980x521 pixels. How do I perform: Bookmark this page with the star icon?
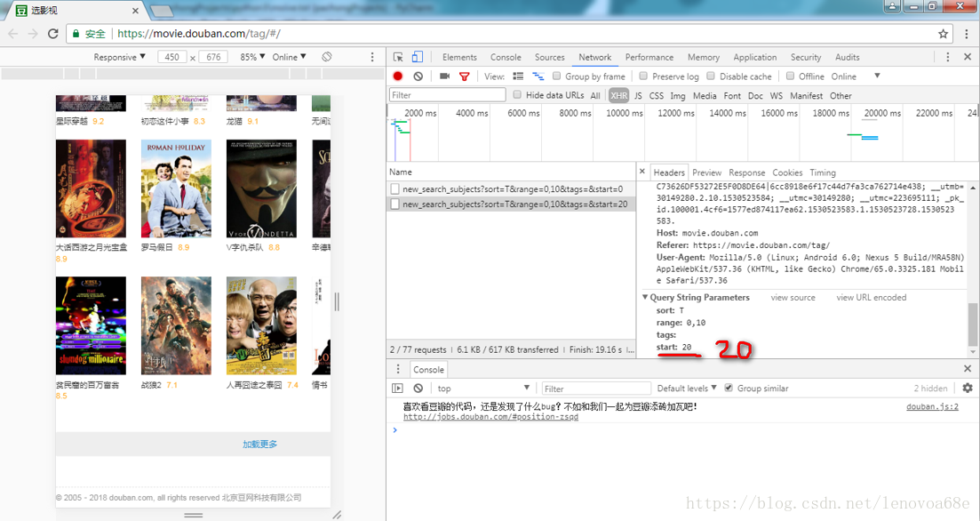tap(943, 34)
